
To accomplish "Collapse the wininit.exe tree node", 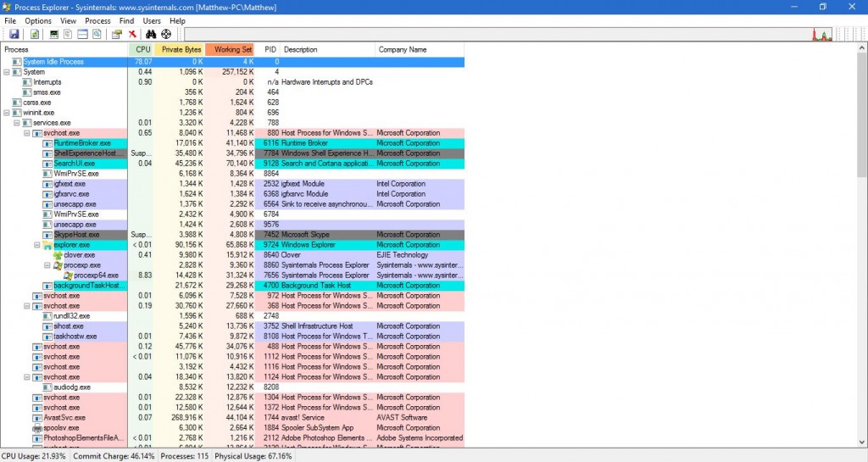I will click(7, 113).
